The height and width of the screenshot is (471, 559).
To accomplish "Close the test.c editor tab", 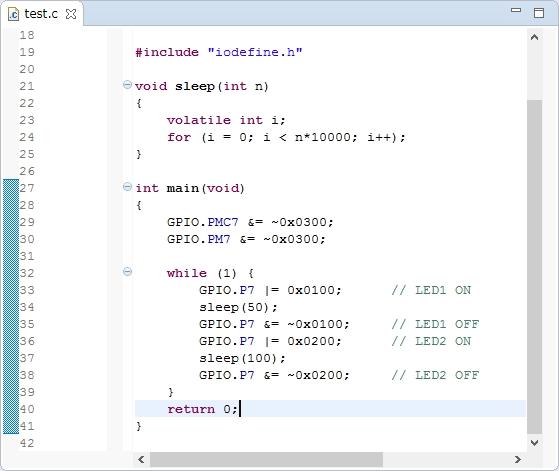I will pyautogui.click(x=71, y=14).
